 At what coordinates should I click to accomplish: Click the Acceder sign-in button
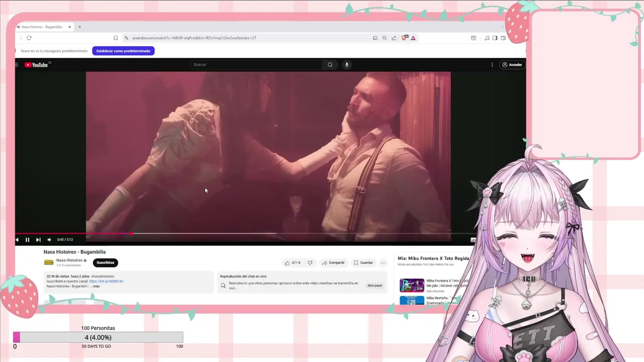pyautogui.click(x=512, y=64)
